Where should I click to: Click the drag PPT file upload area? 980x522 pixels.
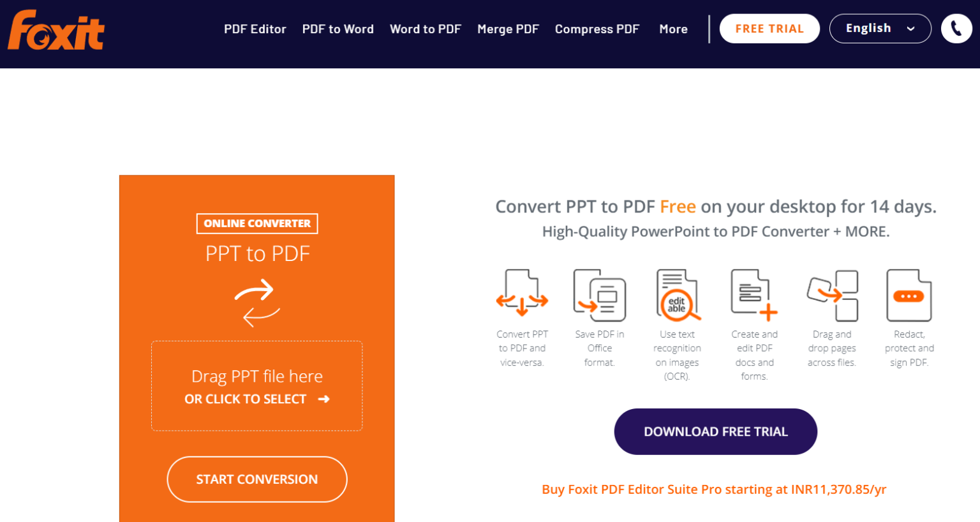click(x=256, y=385)
